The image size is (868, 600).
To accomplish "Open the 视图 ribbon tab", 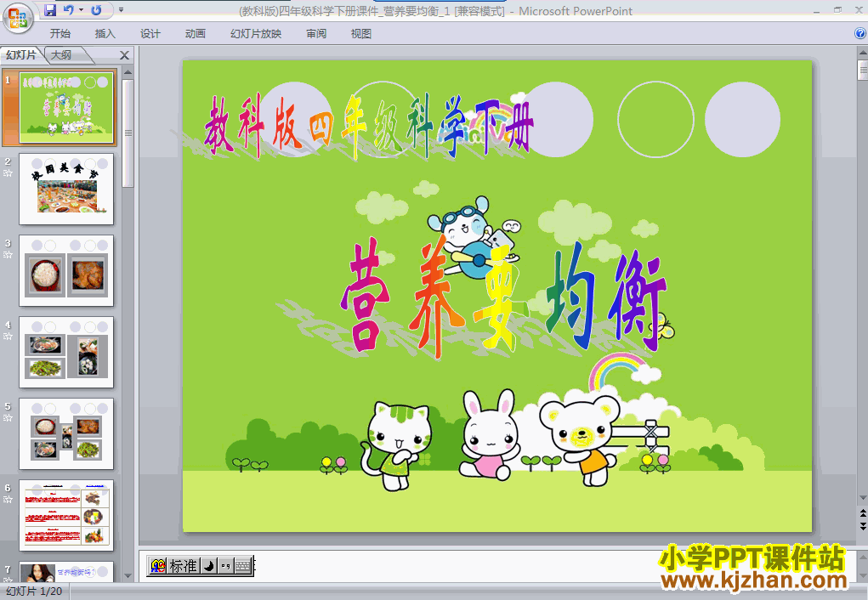I will pyautogui.click(x=361, y=34).
